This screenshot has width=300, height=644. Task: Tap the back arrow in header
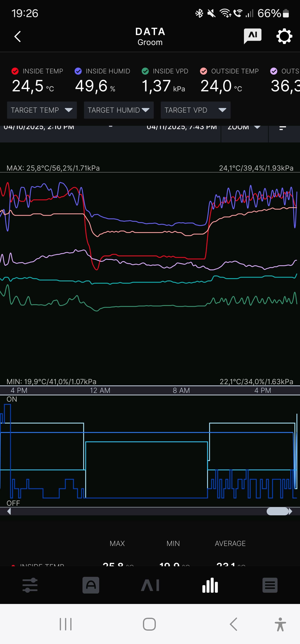pos(17,36)
